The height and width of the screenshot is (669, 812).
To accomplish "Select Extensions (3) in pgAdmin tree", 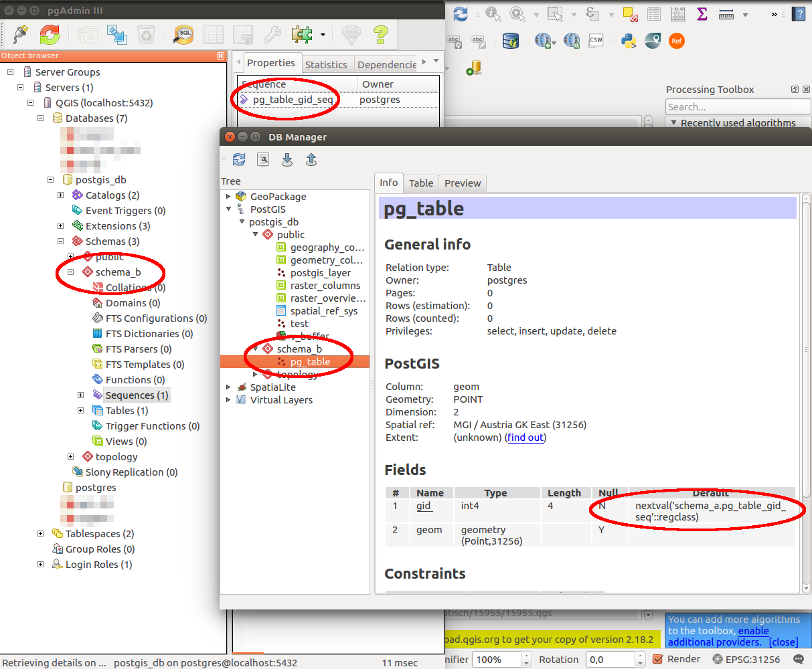I will click(118, 226).
